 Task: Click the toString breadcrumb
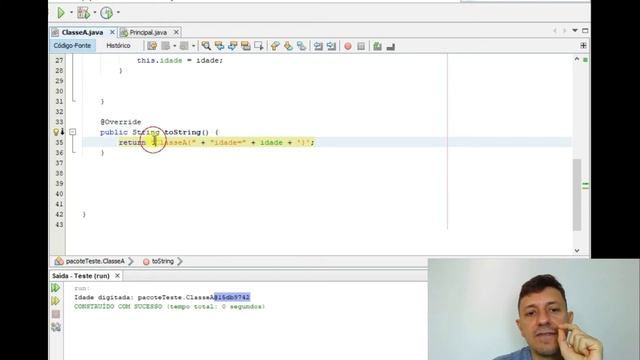163,261
